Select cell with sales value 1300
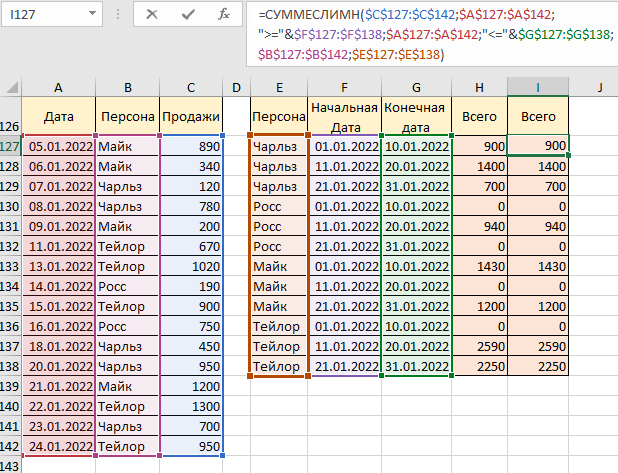The image size is (618, 473). [190, 406]
